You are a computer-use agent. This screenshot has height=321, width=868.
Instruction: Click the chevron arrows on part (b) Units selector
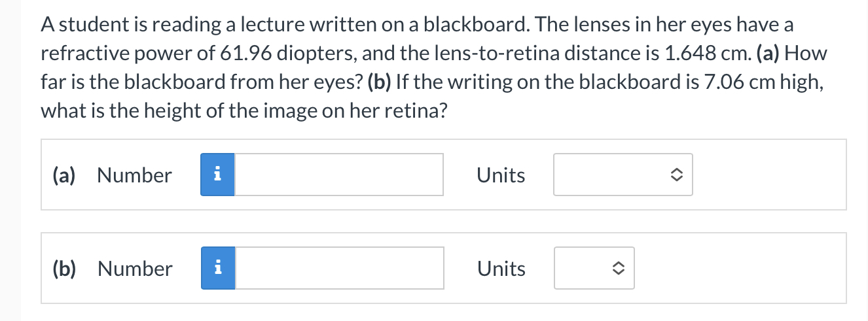pyautogui.click(x=618, y=269)
